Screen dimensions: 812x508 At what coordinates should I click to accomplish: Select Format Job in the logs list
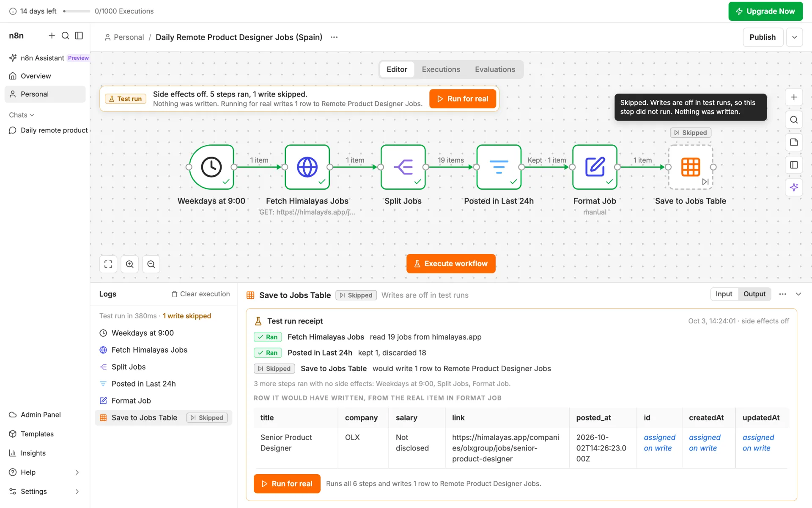tap(163, 400)
